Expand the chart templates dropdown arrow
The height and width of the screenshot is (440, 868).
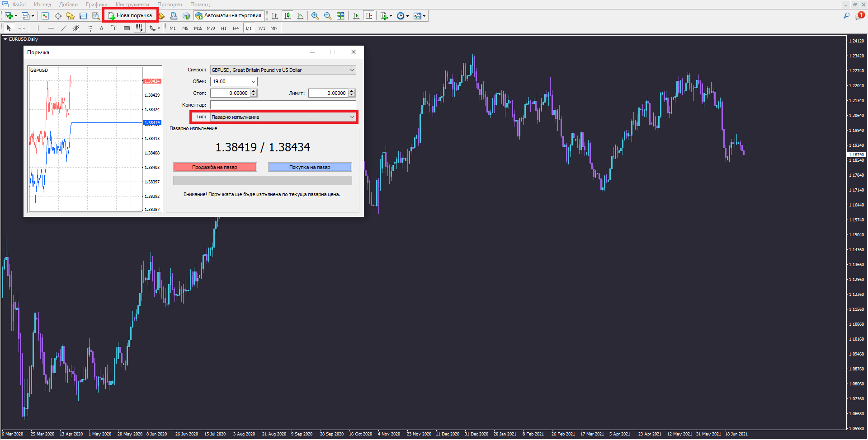424,16
